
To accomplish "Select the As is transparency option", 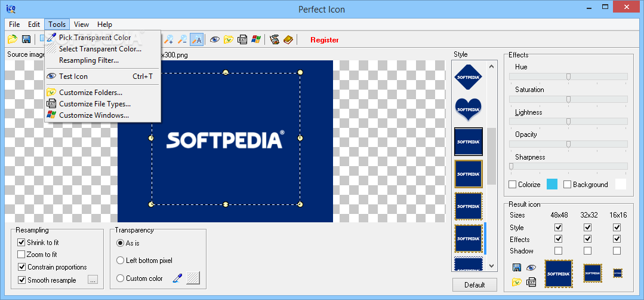I will 121,243.
